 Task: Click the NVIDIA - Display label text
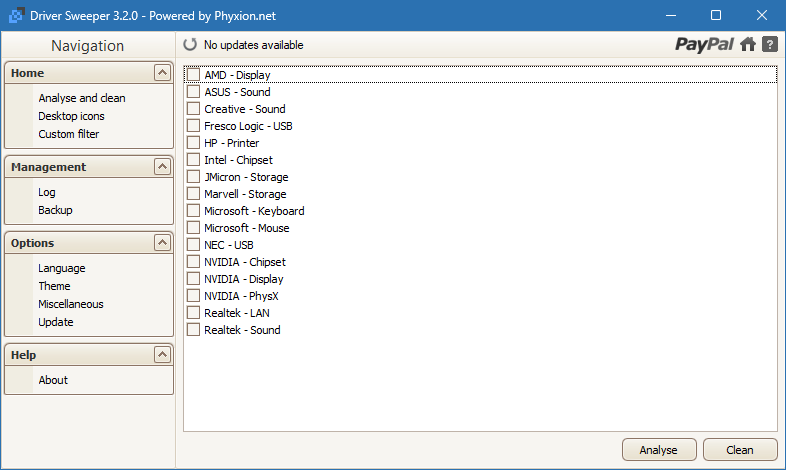(244, 279)
